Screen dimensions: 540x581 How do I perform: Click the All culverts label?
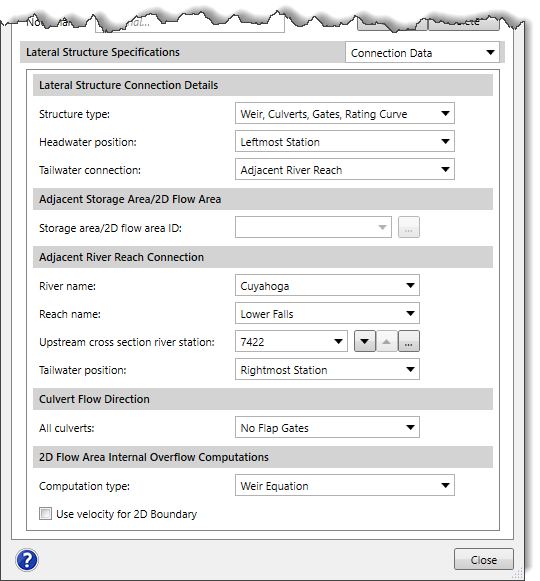pyautogui.click(x=67, y=428)
